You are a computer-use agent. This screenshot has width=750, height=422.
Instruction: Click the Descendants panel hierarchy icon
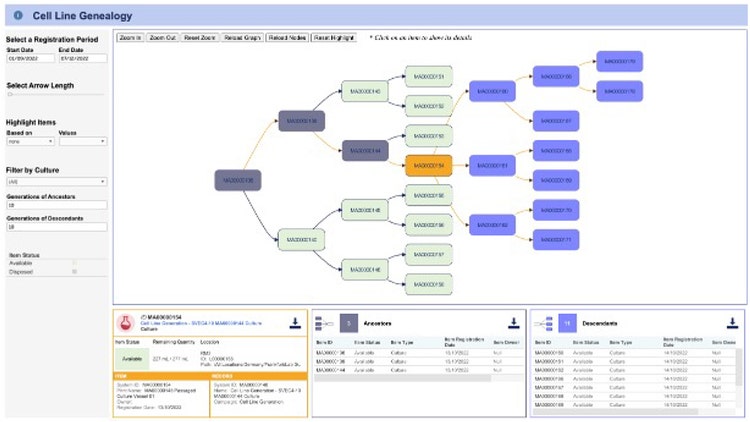point(542,324)
